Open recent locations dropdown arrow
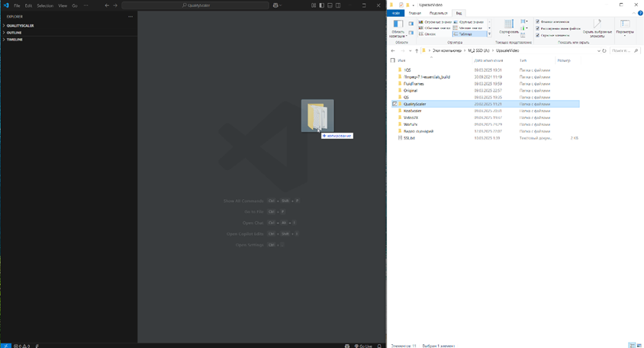This screenshot has height=348, width=644. point(410,50)
